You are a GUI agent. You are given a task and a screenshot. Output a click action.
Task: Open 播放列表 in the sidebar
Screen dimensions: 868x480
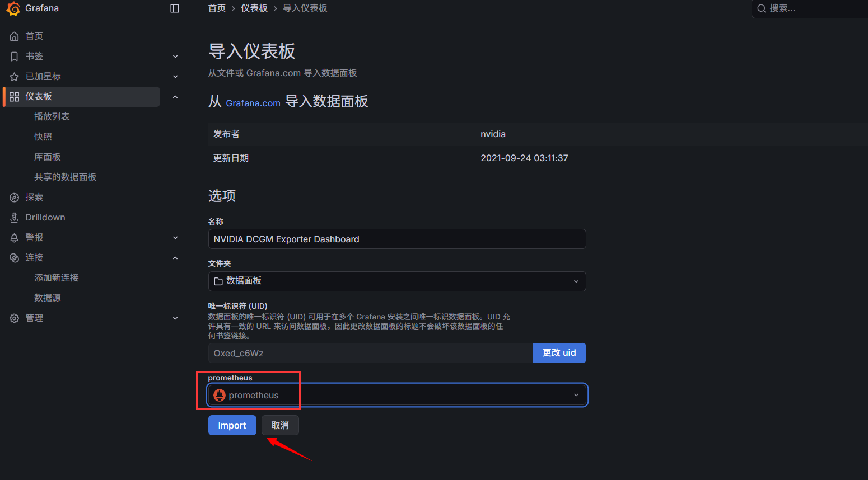pyautogui.click(x=52, y=116)
